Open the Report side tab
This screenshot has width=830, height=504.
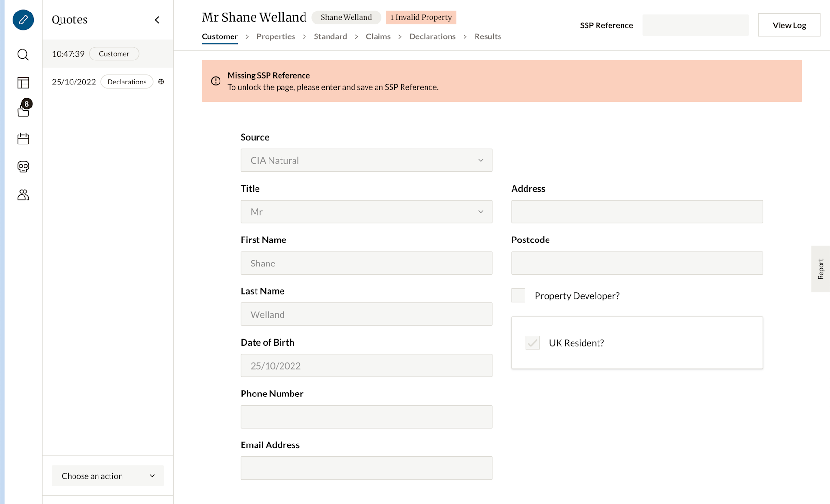coord(820,269)
